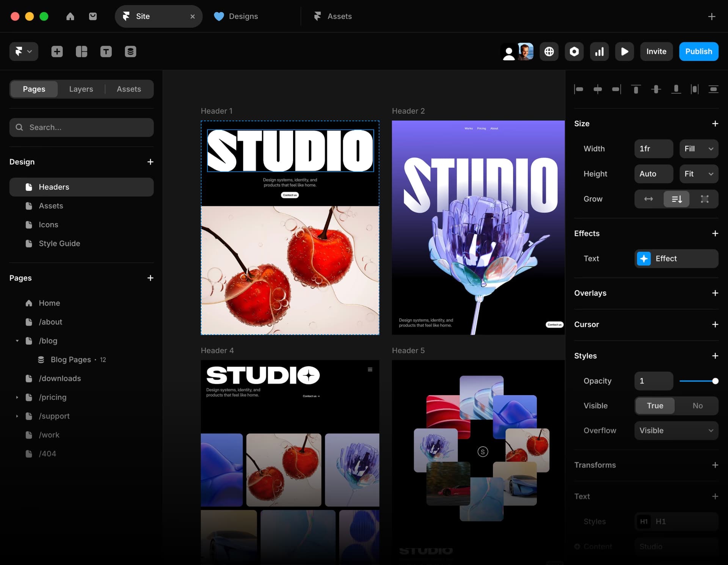Open the CMS panel

point(130,52)
